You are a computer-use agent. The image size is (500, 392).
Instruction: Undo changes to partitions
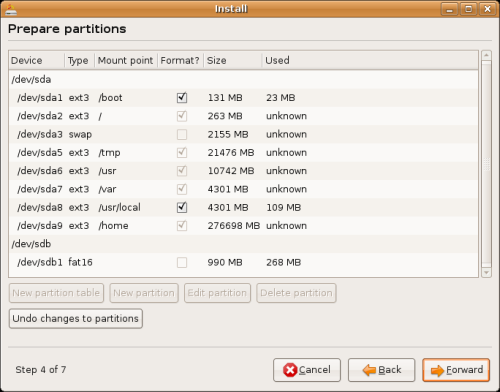tap(76, 319)
